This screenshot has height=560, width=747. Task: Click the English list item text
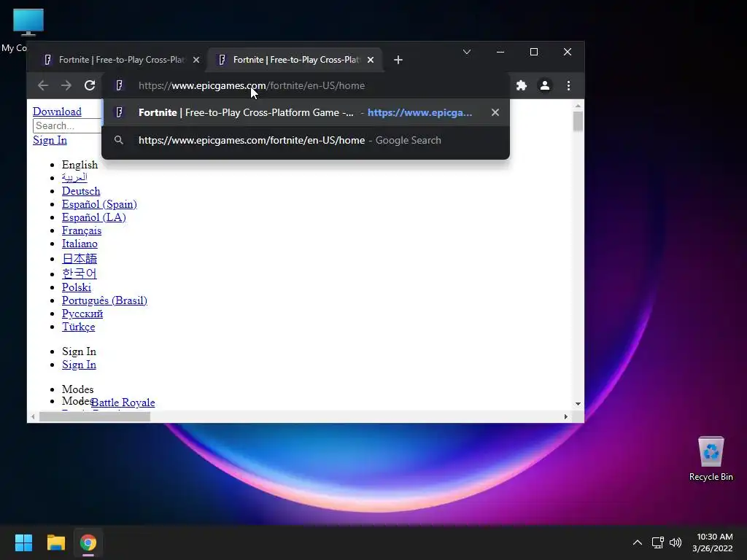point(80,165)
